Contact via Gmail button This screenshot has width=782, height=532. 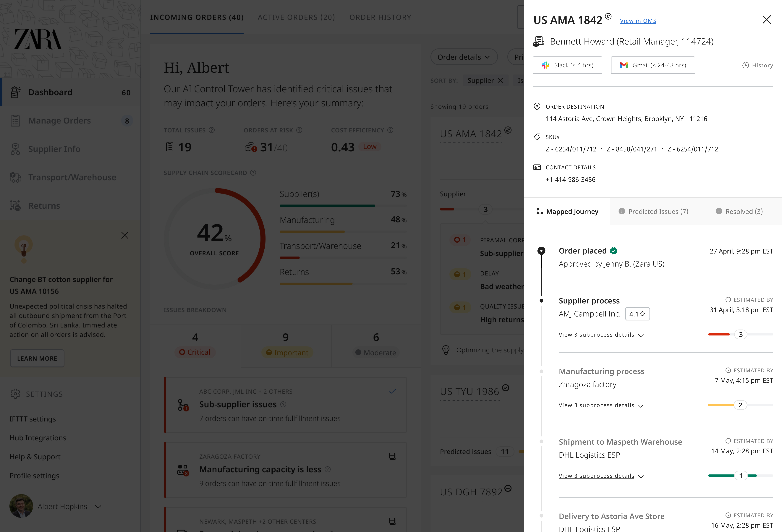click(x=653, y=65)
